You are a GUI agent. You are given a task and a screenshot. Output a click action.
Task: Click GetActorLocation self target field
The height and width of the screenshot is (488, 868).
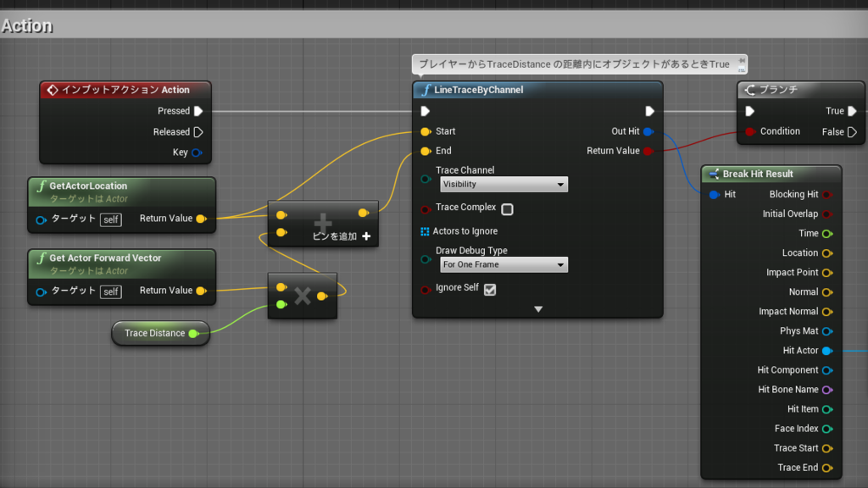[111, 219]
